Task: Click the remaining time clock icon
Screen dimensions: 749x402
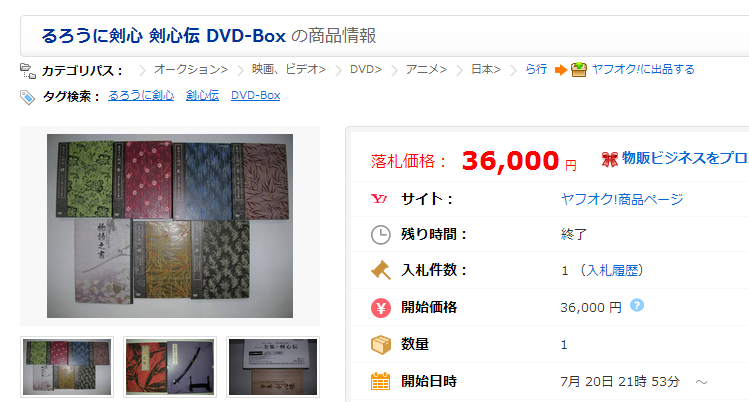Action: pyautogui.click(x=381, y=235)
